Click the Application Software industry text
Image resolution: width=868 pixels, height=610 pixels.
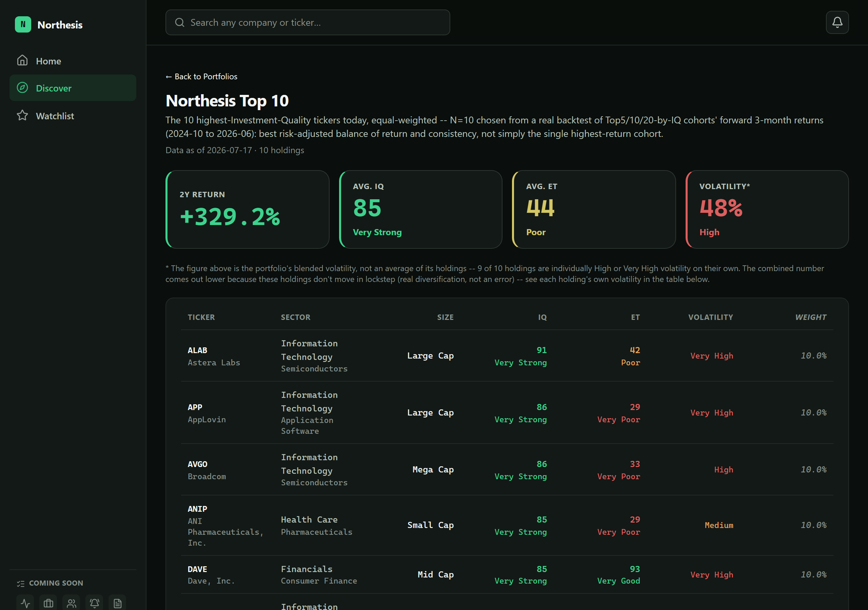click(307, 426)
